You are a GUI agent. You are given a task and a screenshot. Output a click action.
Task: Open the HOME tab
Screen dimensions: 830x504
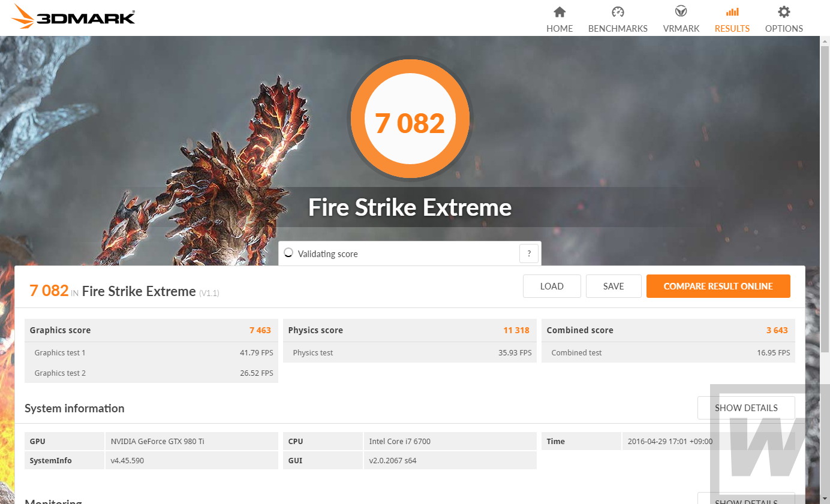coord(560,19)
